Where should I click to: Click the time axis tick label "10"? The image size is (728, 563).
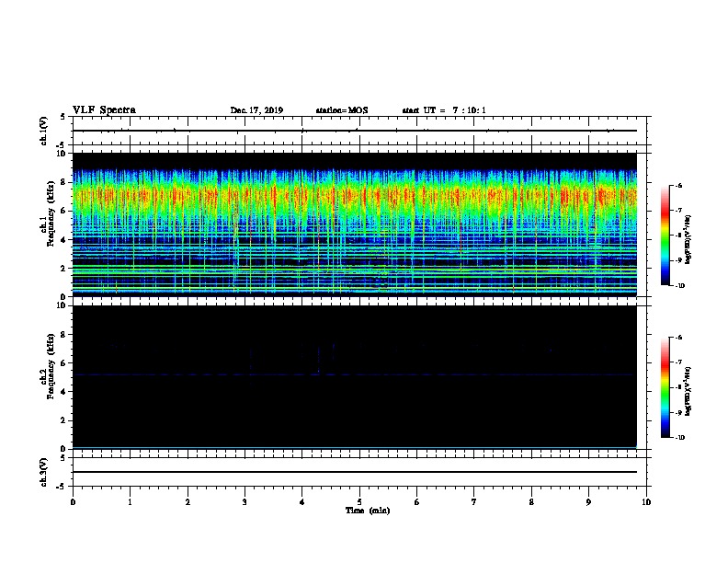click(646, 502)
